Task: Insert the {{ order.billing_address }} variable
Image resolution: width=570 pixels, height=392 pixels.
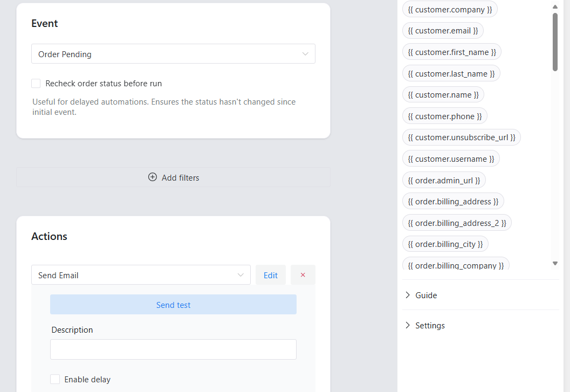Action: pos(453,202)
